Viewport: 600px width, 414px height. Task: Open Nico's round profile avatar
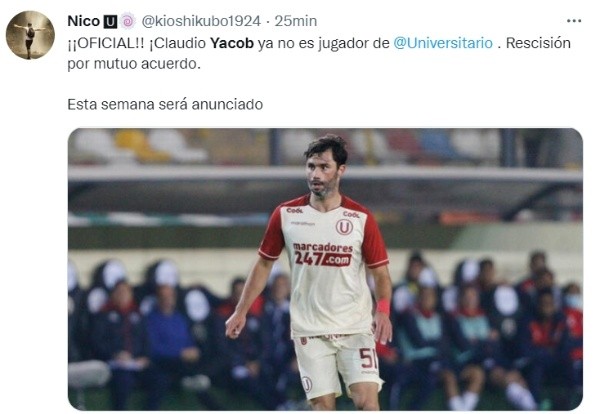tap(30, 35)
